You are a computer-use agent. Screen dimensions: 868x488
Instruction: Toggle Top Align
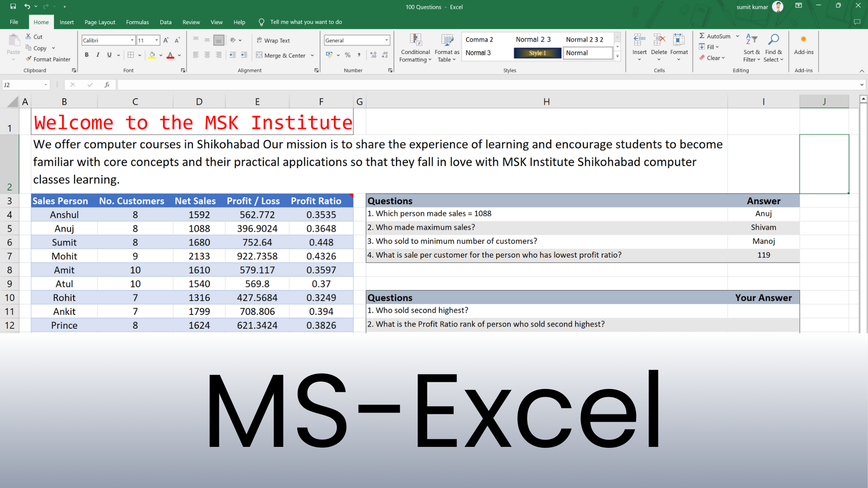(x=196, y=40)
